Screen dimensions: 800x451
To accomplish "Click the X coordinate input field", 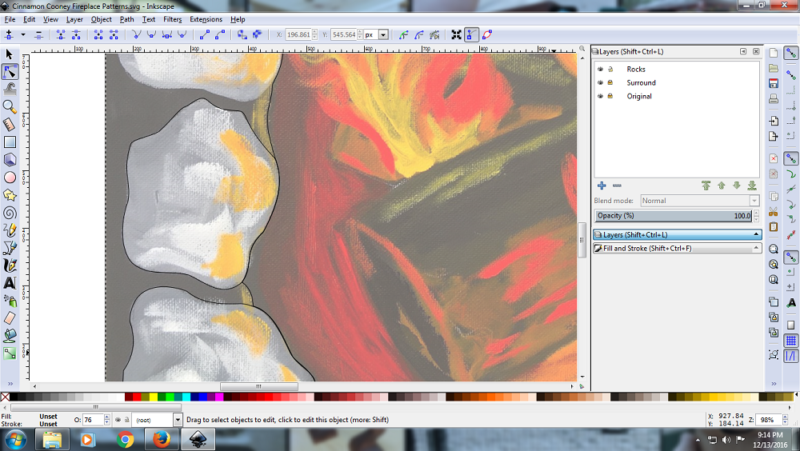I will pos(298,35).
